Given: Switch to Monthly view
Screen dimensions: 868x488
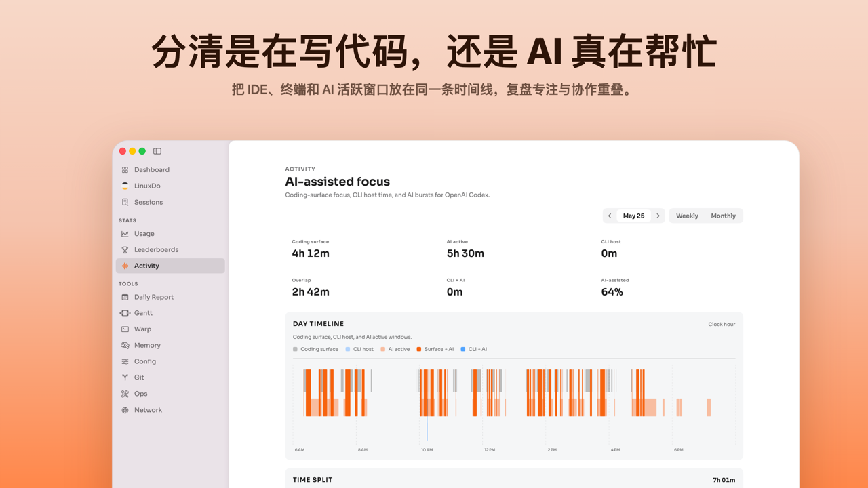Looking at the screenshot, I should [723, 216].
